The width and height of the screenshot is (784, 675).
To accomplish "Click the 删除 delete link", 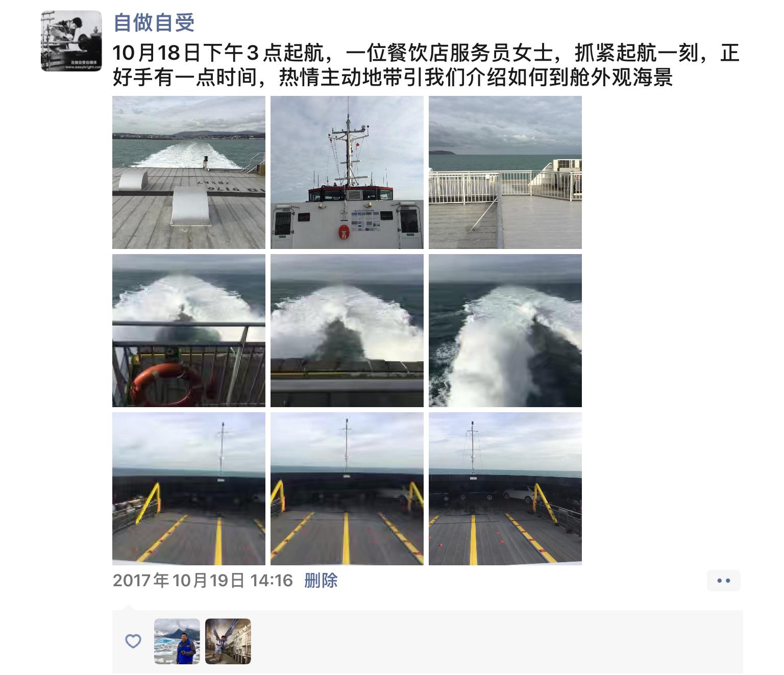I will 321,581.
